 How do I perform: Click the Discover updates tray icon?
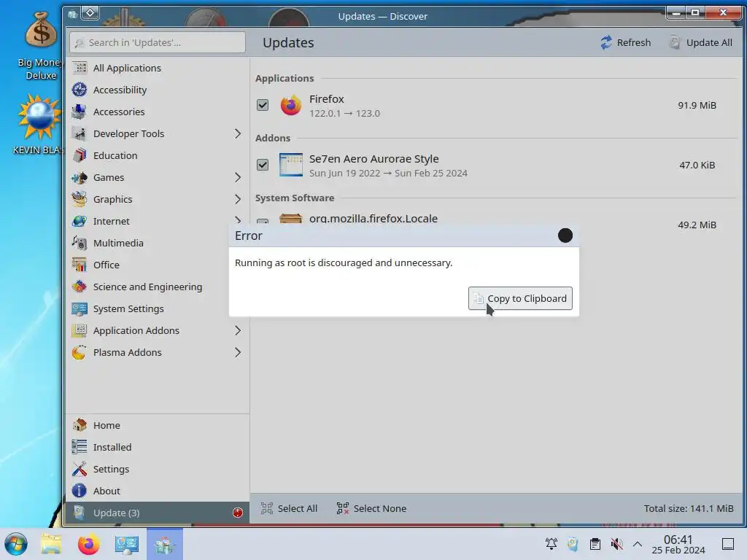[x=573, y=544]
